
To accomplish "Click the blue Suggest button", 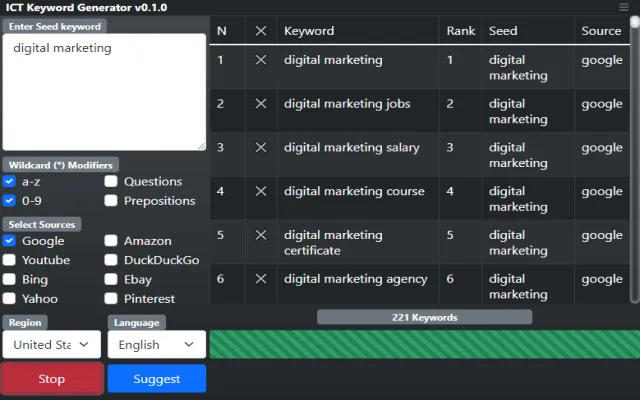I will 156,379.
